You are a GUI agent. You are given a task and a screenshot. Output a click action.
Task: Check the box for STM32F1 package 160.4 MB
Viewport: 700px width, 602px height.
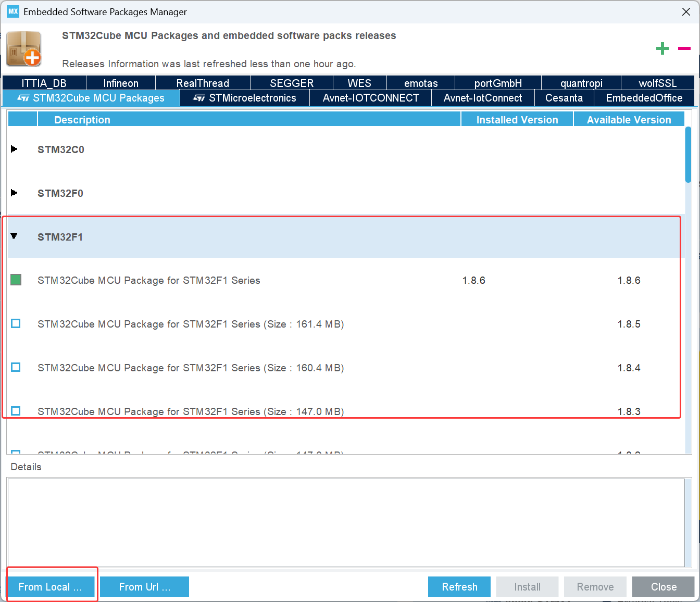[16, 368]
